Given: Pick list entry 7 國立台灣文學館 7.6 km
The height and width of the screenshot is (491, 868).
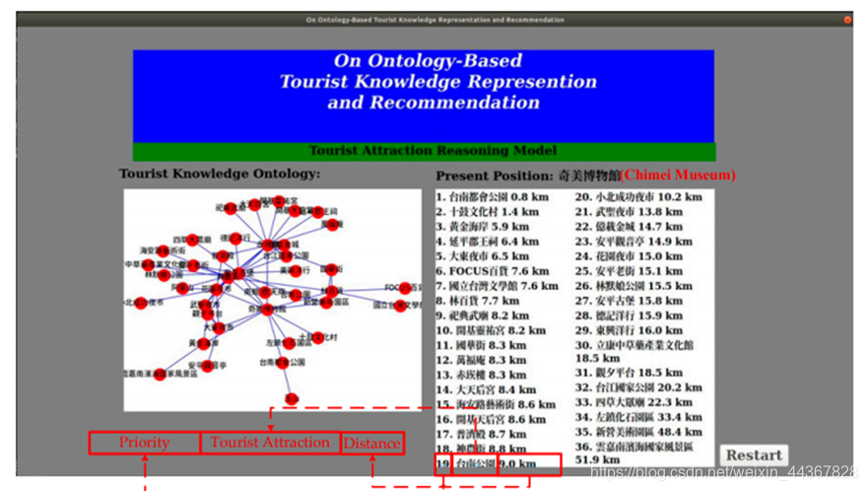Looking at the screenshot, I should click(x=498, y=286).
